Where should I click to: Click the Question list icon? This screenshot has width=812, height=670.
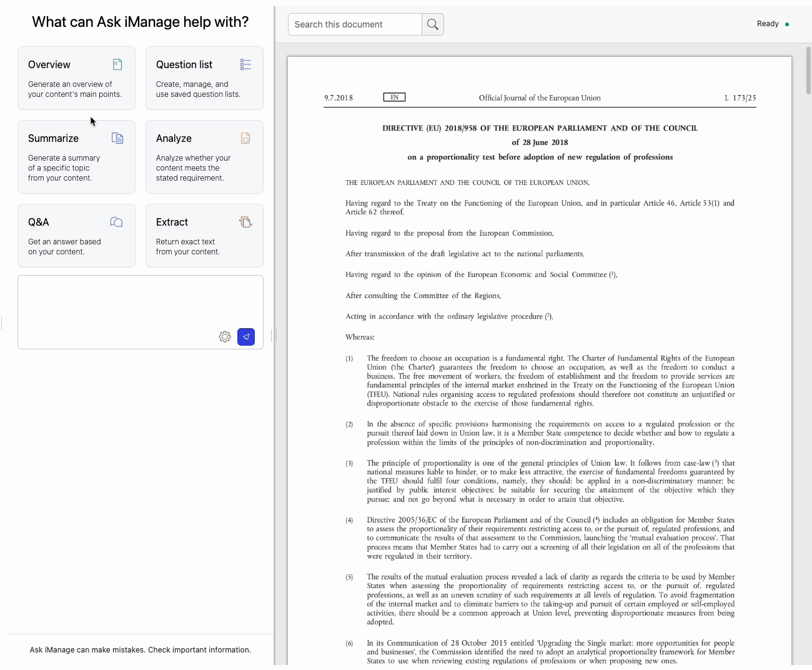pyautogui.click(x=245, y=64)
